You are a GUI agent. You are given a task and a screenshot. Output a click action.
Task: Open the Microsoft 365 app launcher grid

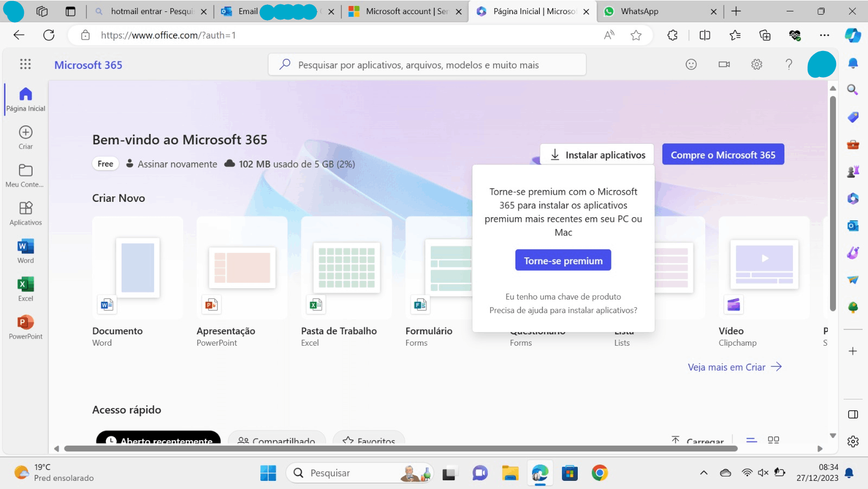[x=25, y=65]
